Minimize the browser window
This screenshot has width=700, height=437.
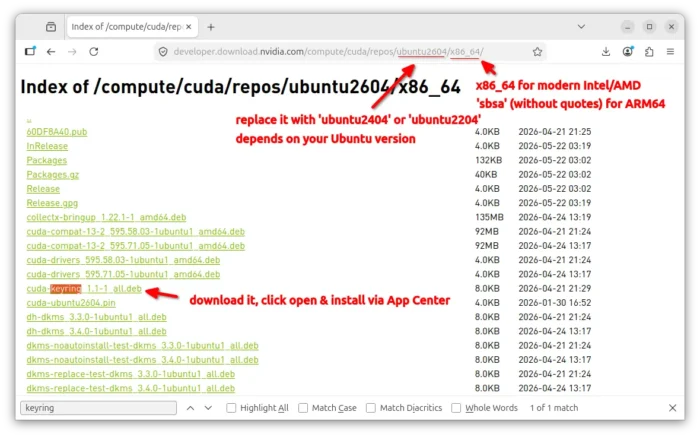[627, 27]
